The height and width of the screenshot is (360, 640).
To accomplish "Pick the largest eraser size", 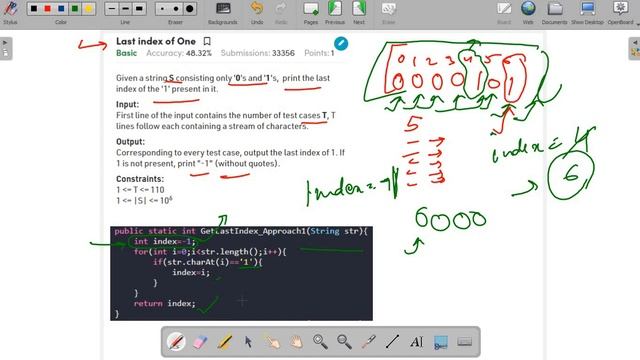I will point(189,9).
